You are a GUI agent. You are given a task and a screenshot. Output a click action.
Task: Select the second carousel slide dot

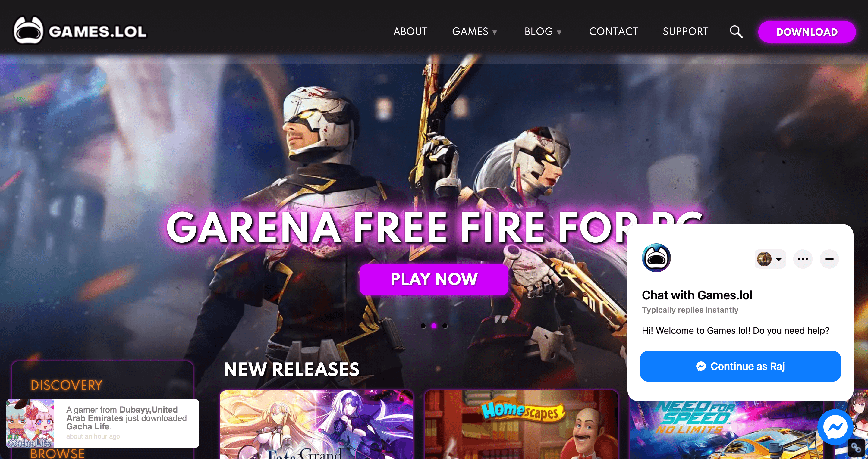coord(434,326)
